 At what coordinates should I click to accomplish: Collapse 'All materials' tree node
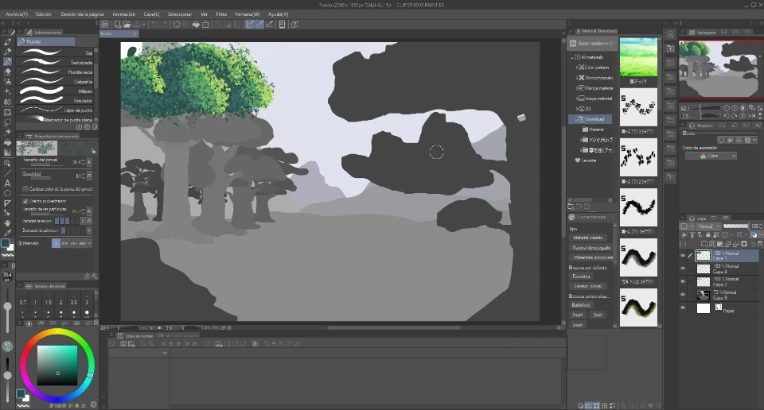[573, 57]
